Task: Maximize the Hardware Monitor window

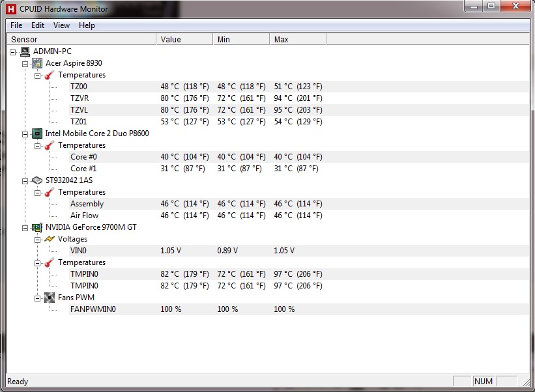Action: (491, 7)
